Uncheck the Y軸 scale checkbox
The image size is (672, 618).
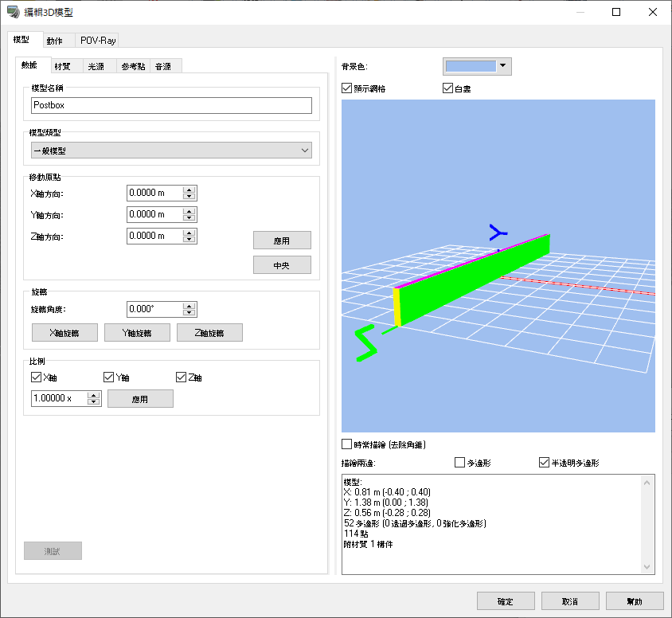(109, 377)
